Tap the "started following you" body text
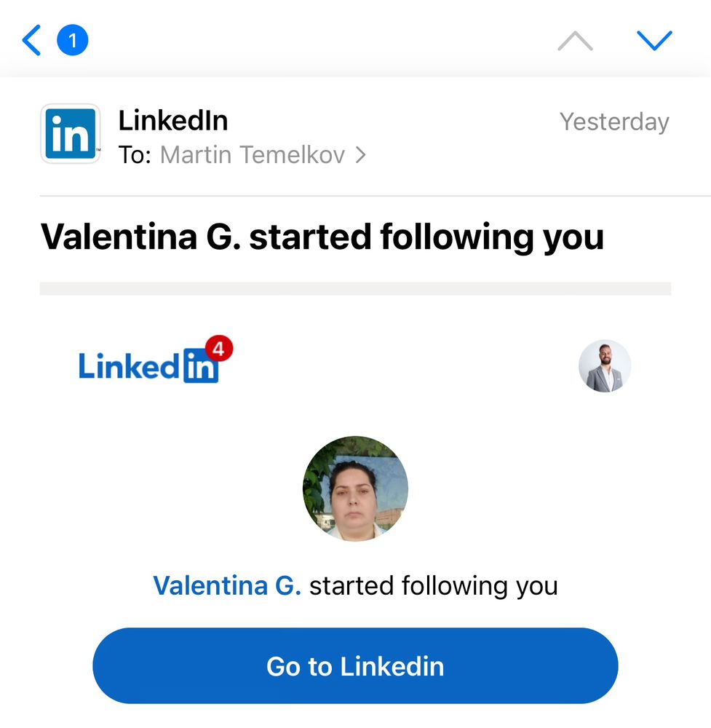711x728 pixels. 434,585
